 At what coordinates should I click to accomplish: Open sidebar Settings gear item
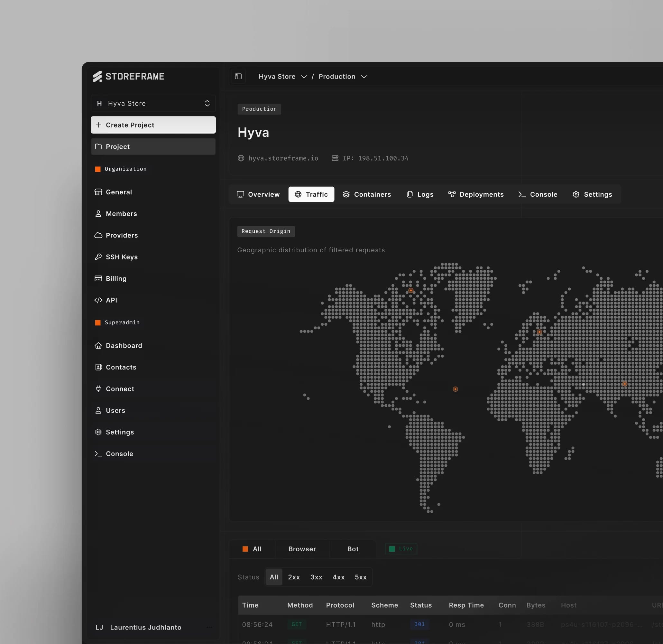153,432
